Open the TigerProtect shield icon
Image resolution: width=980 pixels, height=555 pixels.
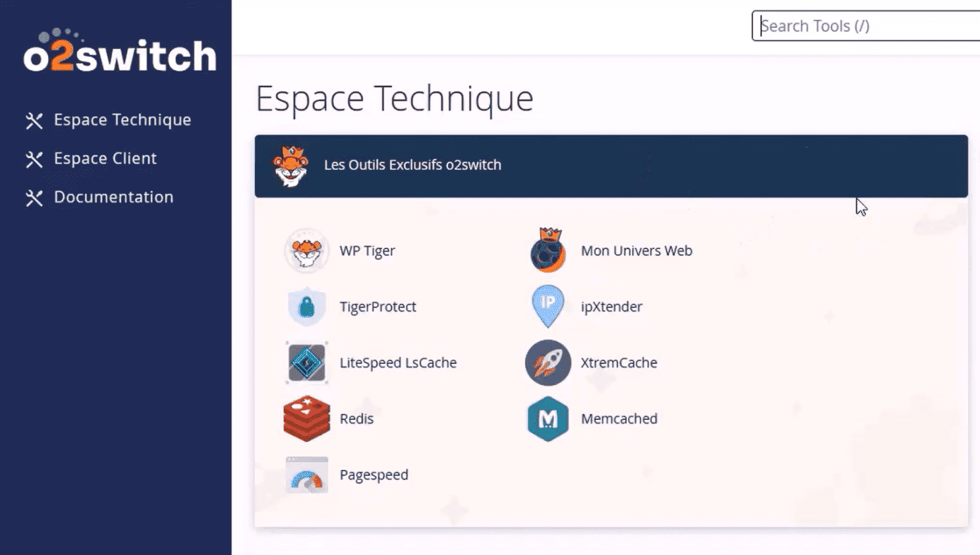306,307
